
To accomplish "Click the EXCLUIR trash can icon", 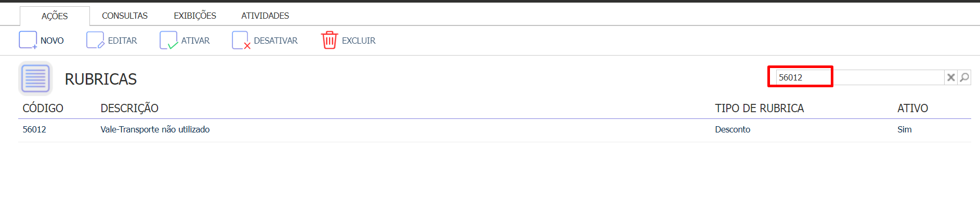I will (329, 40).
